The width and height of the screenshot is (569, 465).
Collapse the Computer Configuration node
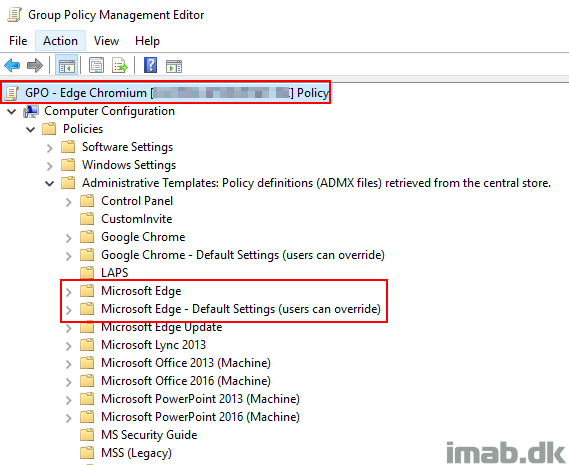click(12, 111)
